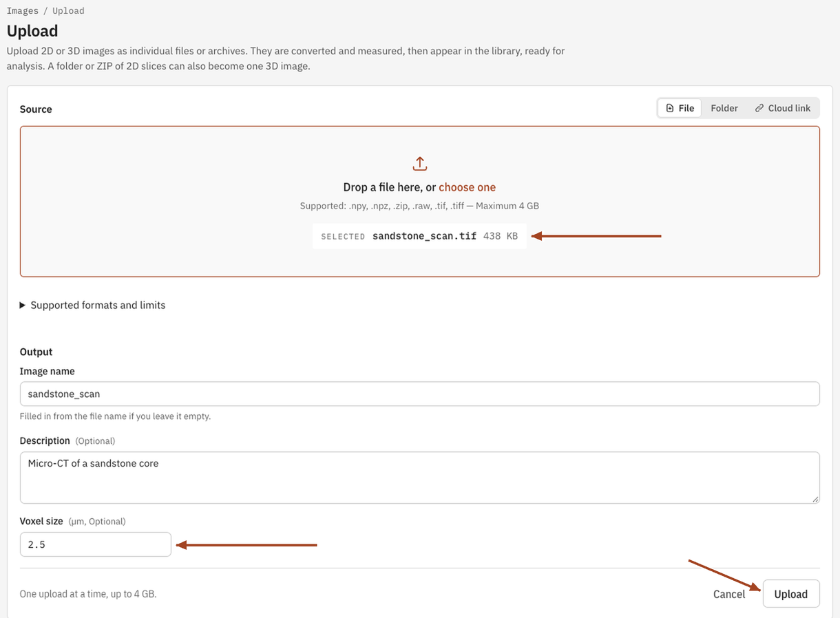Click the Image name input field

419,394
